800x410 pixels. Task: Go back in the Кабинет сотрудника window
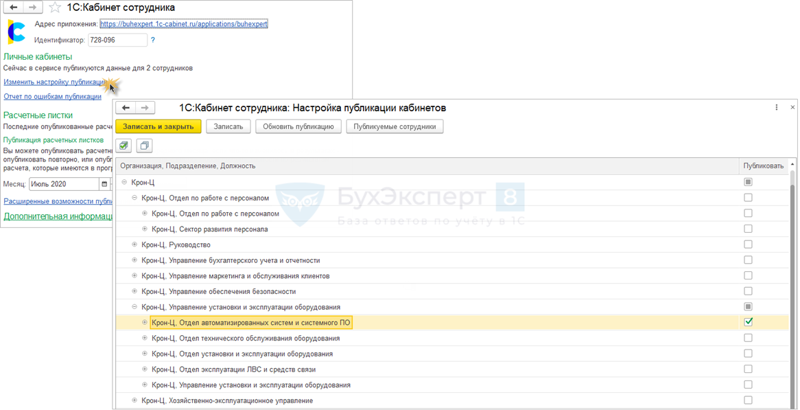(x=13, y=8)
